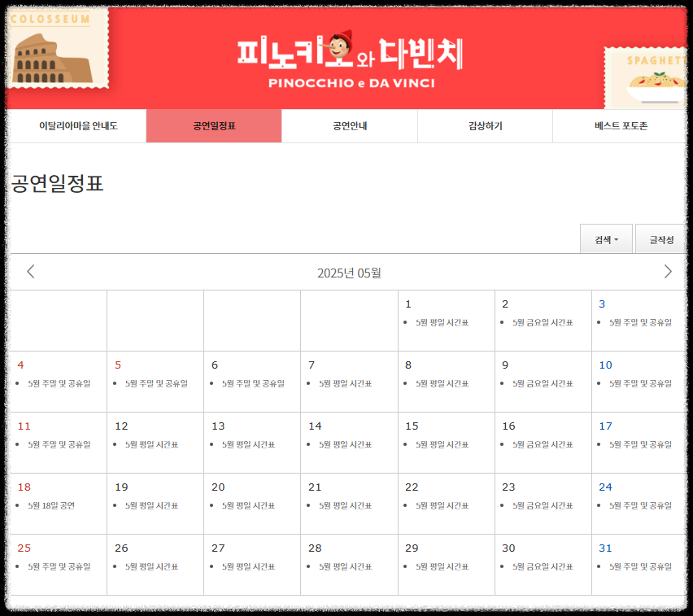Click the 글작성 button
This screenshot has height=616, width=693.
click(x=660, y=239)
